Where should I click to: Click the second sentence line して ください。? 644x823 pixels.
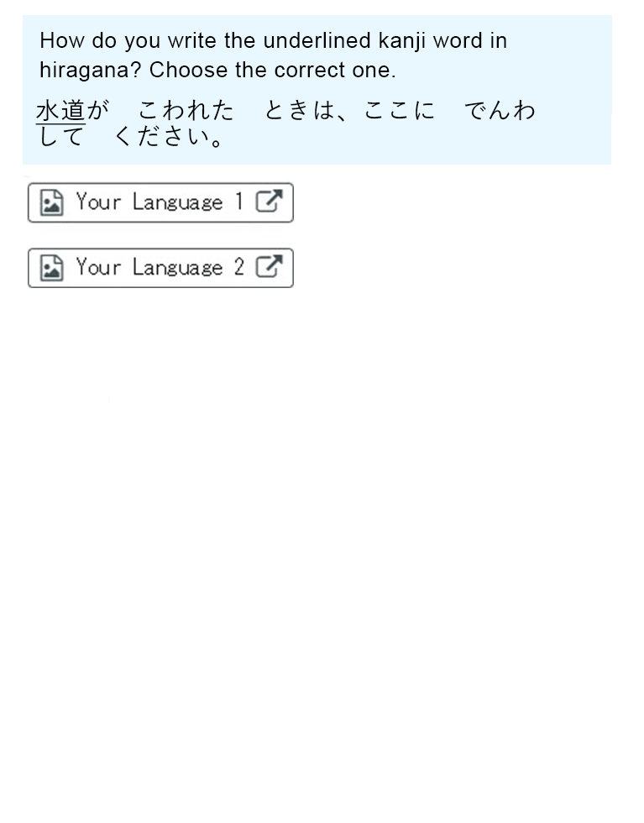[131, 138]
